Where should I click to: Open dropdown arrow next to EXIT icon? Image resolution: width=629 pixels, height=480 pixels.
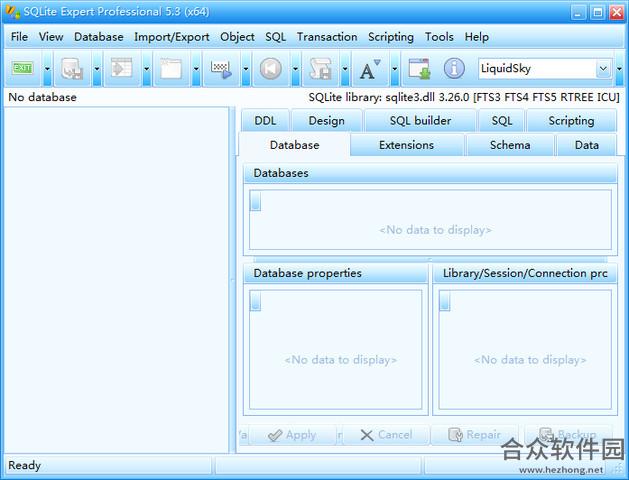pyautogui.click(x=47, y=69)
